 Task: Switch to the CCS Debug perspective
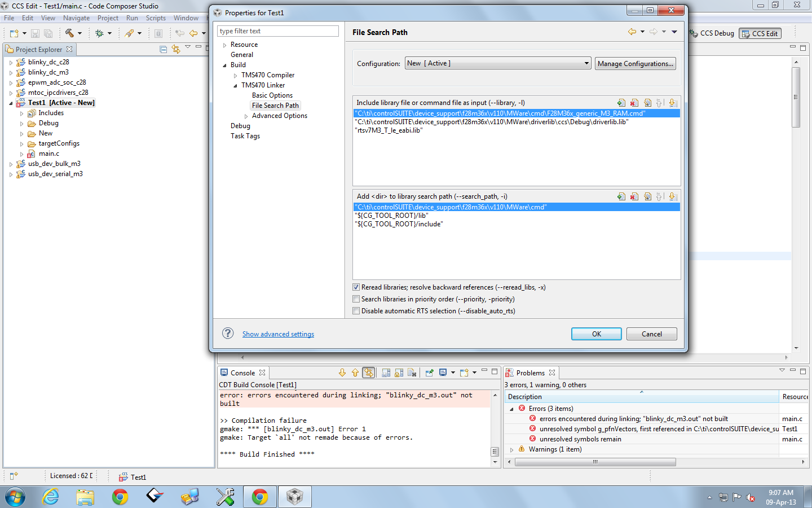(712, 33)
